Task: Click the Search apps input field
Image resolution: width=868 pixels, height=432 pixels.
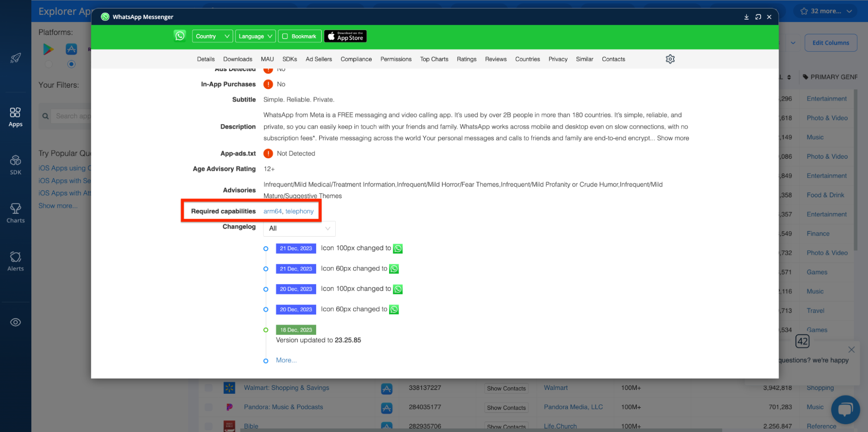Action: point(72,116)
